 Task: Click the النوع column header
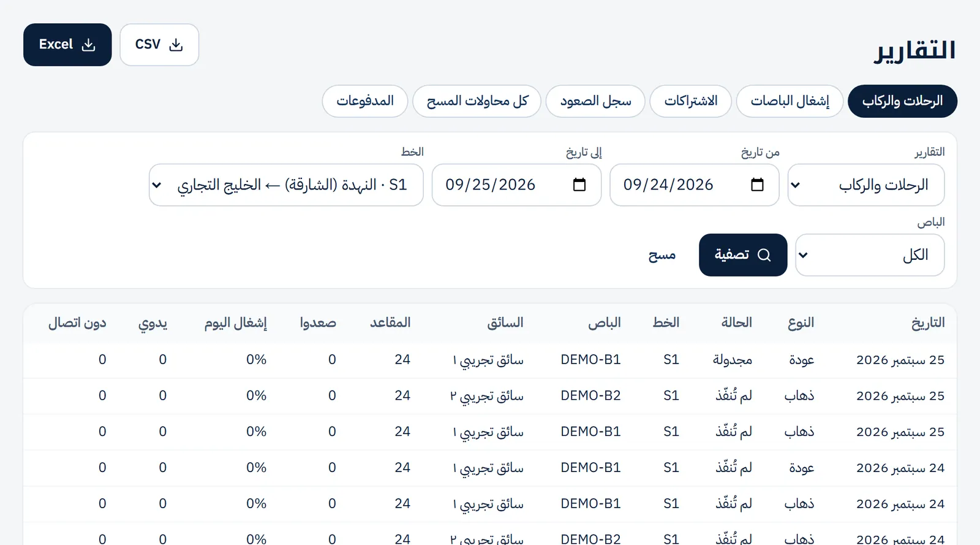coord(801,323)
